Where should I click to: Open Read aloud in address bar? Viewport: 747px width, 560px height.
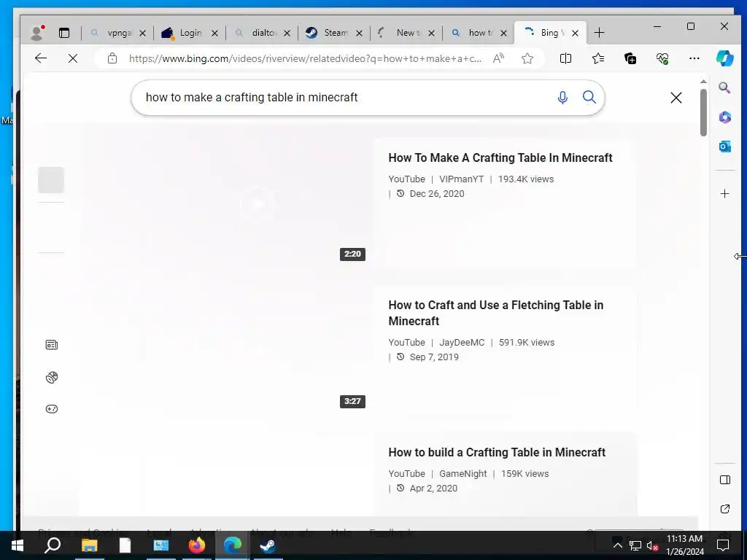pyautogui.click(x=498, y=58)
